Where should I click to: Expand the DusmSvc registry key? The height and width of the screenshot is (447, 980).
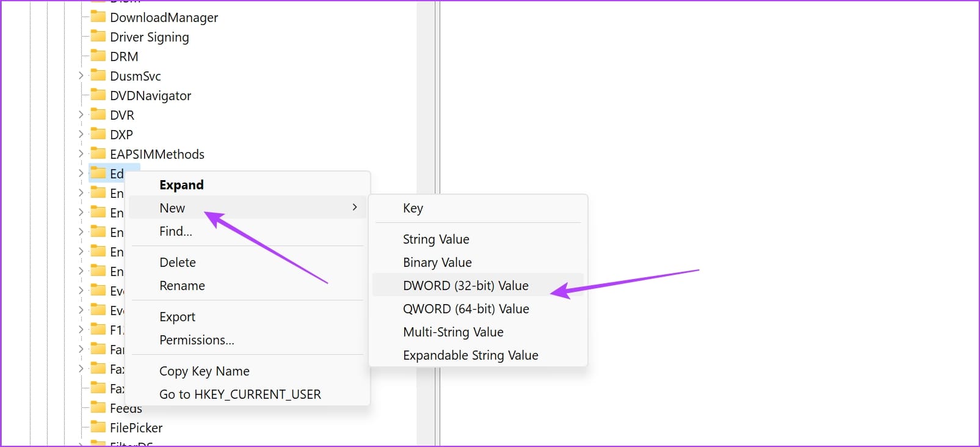(x=81, y=76)
